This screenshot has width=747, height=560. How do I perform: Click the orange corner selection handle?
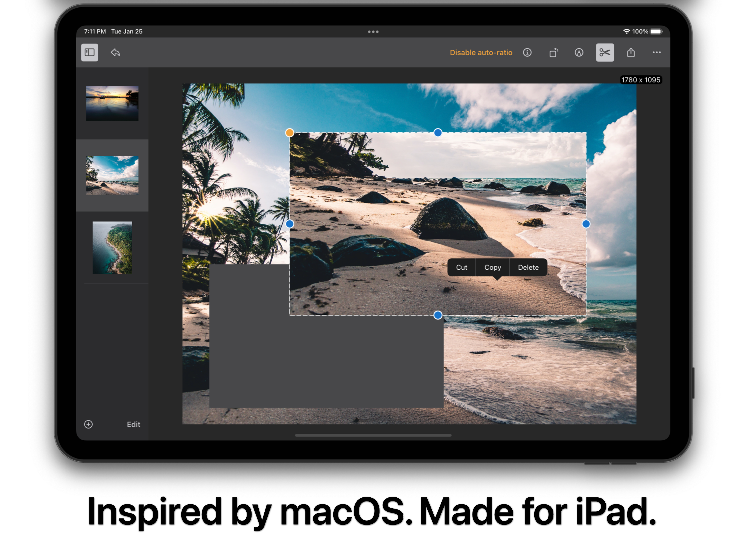pos(289,133)
